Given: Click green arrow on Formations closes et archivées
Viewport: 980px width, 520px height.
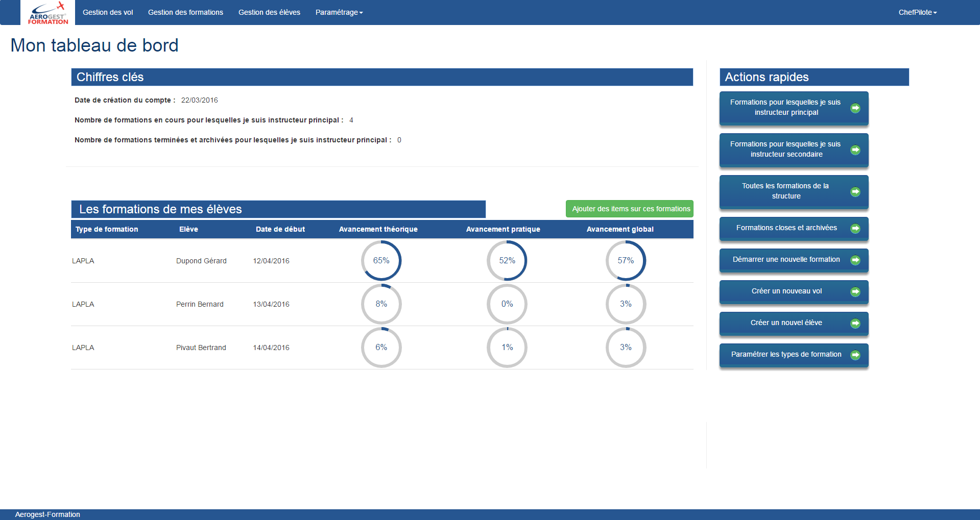Looking at the screenshot, I should tap(855, 229).
